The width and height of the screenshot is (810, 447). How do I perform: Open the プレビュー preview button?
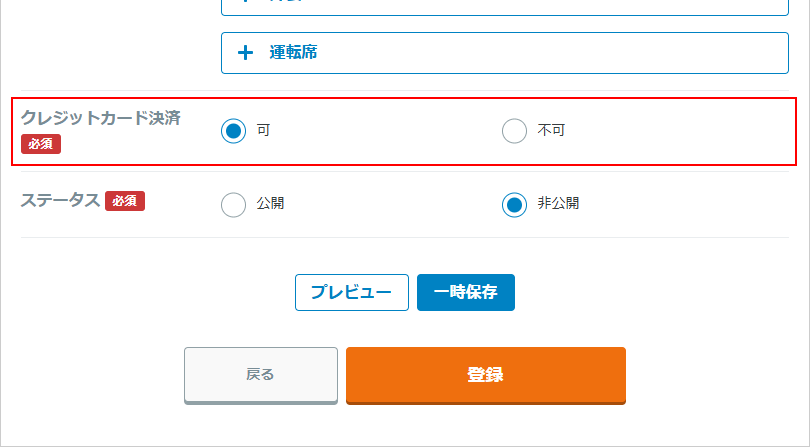tap(351, 293)
